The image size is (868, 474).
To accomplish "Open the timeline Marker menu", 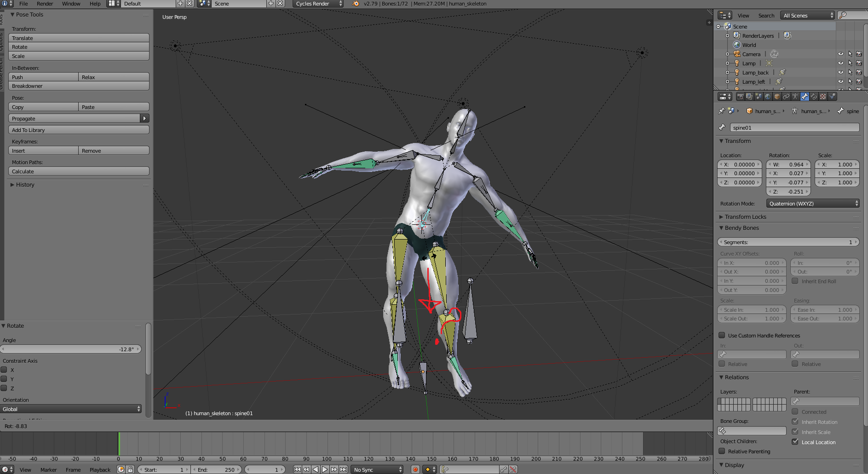I will click(48, 469).
